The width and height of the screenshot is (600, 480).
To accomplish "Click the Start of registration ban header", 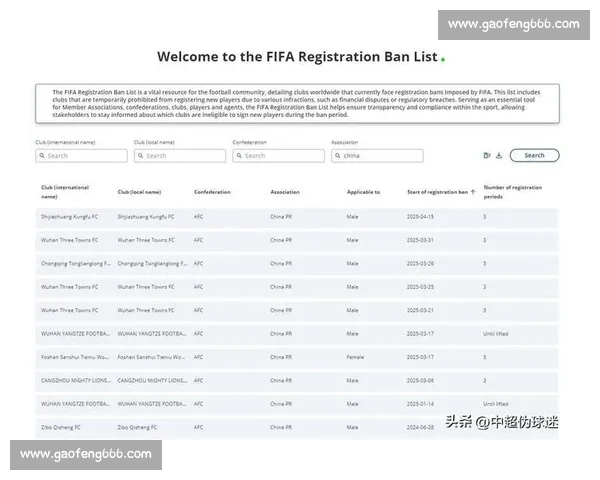I will (x=437, y=192).
